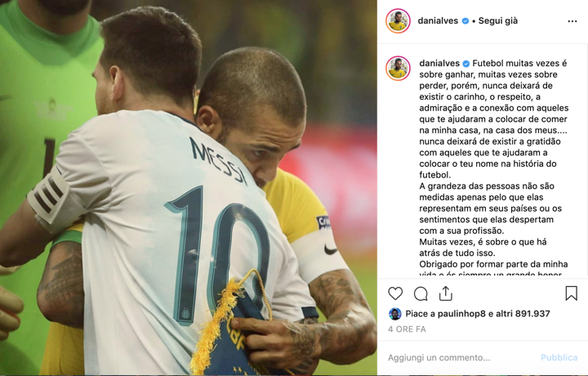Click the verified badge in post header
This screenshot has width=588, height=376.
465,21
